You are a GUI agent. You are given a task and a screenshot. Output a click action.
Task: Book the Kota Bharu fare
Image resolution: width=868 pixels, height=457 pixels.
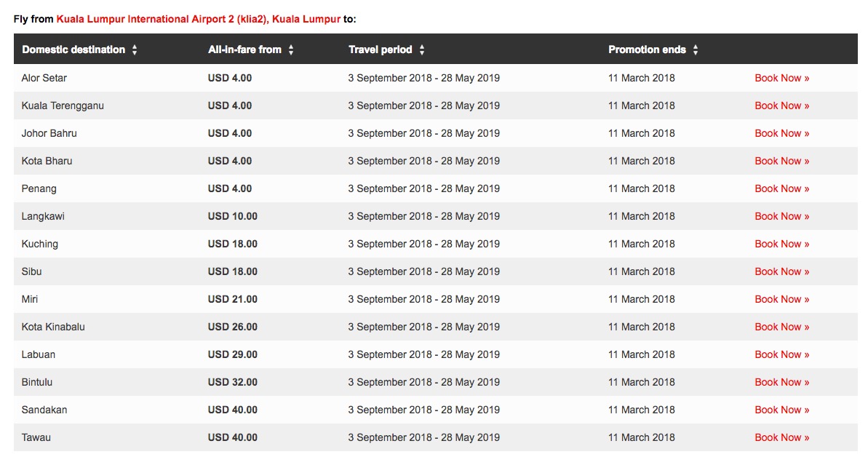pos(781,162)
